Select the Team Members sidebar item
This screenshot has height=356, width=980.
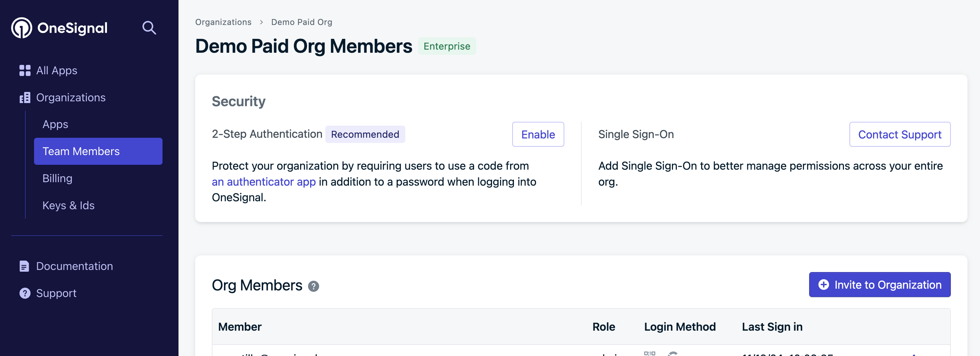coord(98,151)
